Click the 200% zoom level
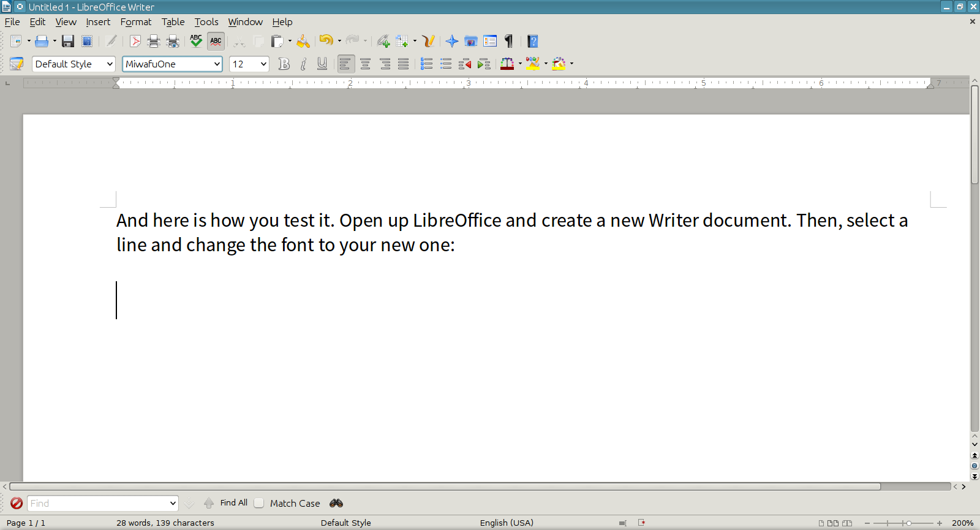The height and width of the screenshot is (530, 980). click(x=962, y=523)
